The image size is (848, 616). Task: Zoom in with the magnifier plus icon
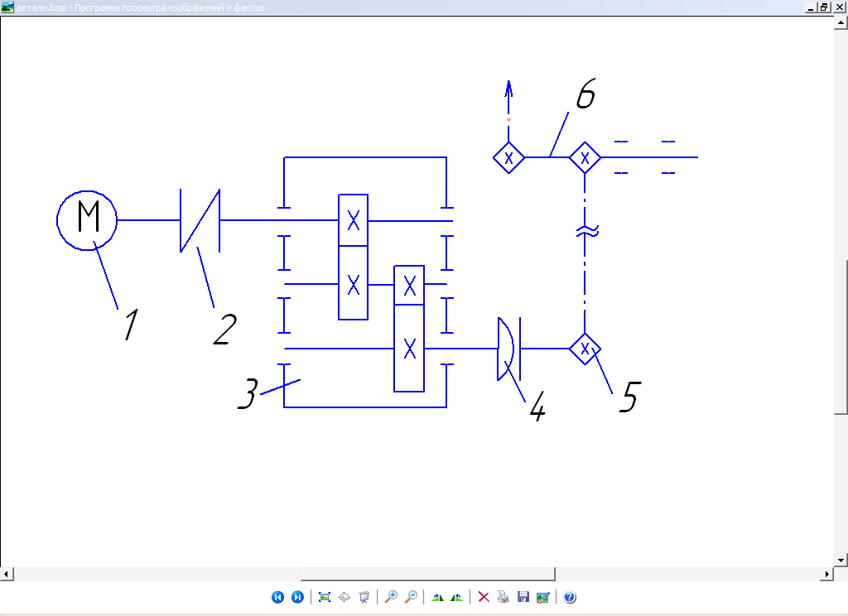[392, 597]
